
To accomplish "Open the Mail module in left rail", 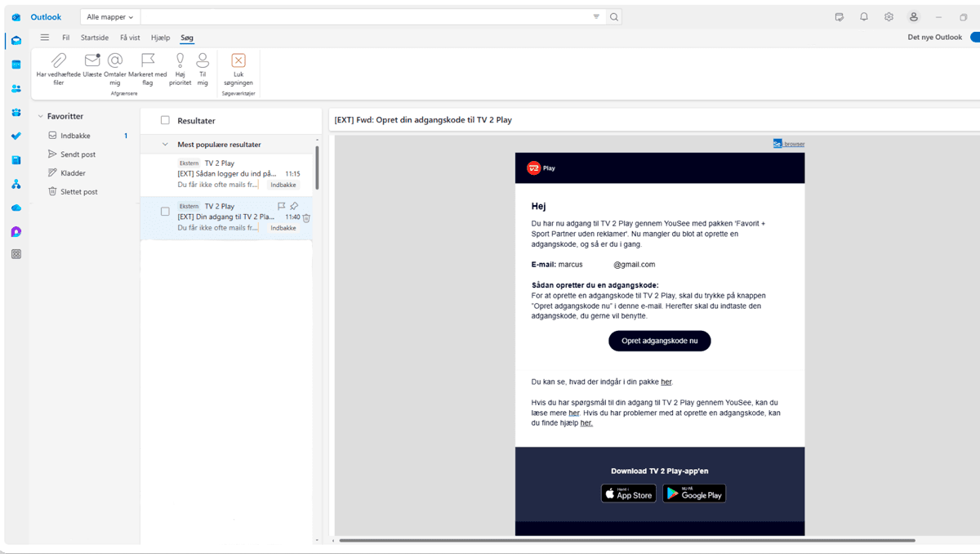I will point(16,41).
